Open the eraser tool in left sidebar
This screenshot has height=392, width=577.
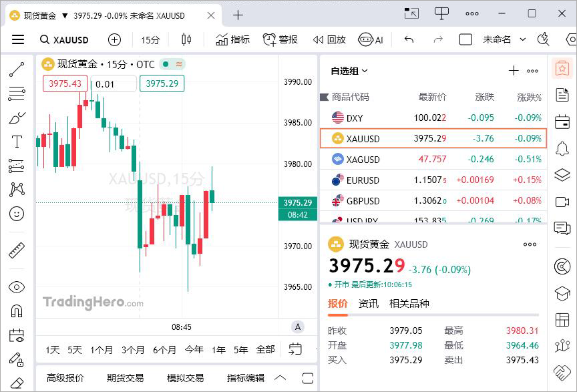(17, 383)
